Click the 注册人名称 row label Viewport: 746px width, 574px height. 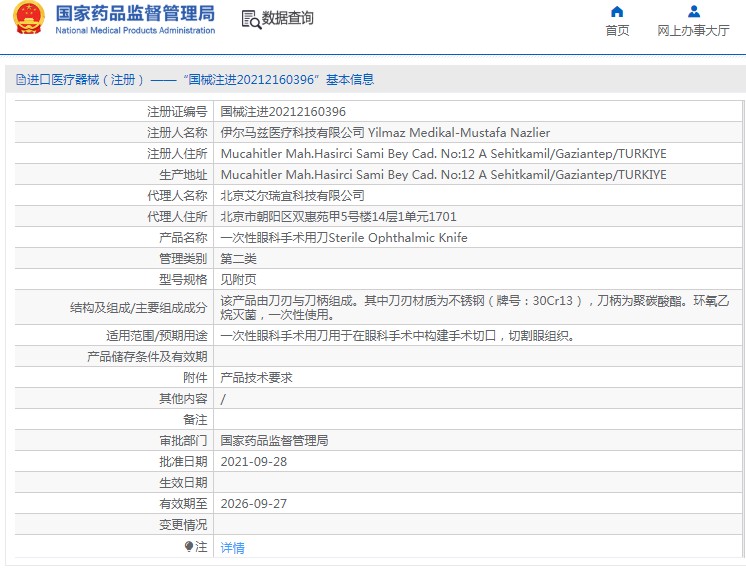click(177, 133)
